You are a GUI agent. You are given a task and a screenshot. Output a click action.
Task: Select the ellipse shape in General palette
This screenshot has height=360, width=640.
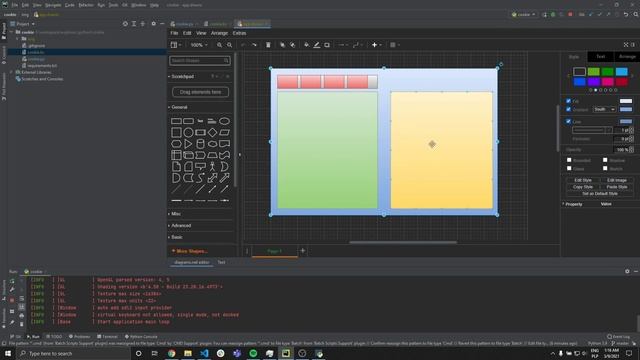pos(224,121)
